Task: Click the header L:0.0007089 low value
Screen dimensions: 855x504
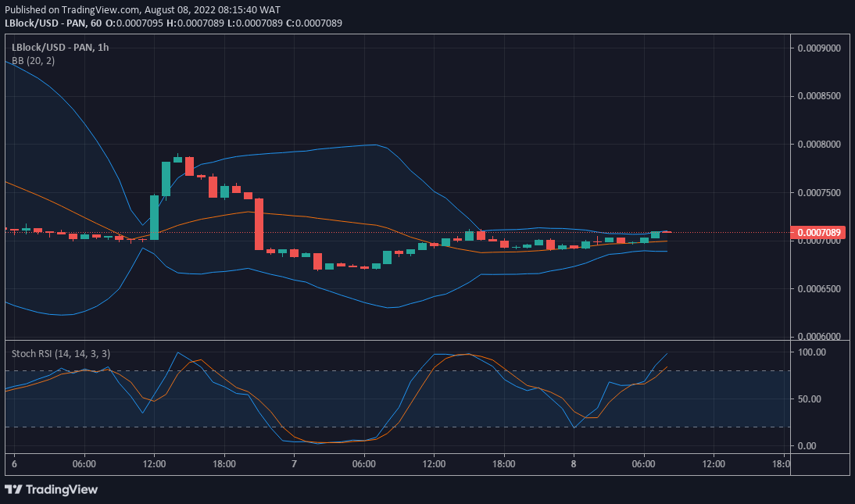Action: (254, 23)
